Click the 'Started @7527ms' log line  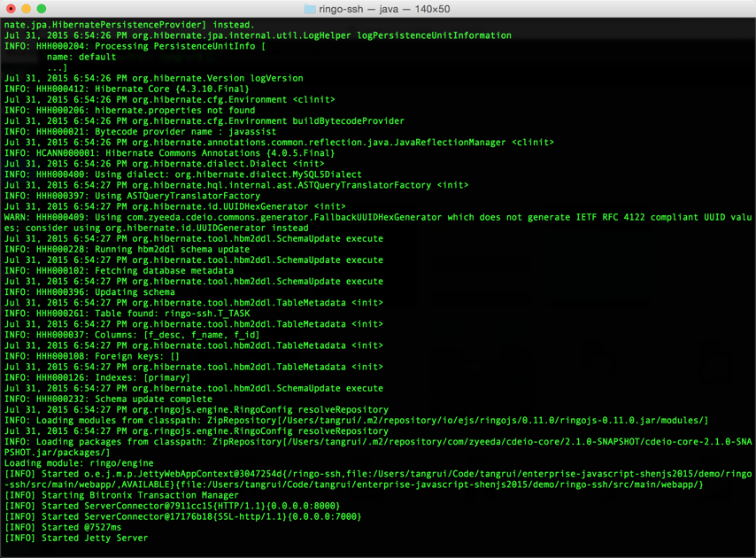(63, 527)
